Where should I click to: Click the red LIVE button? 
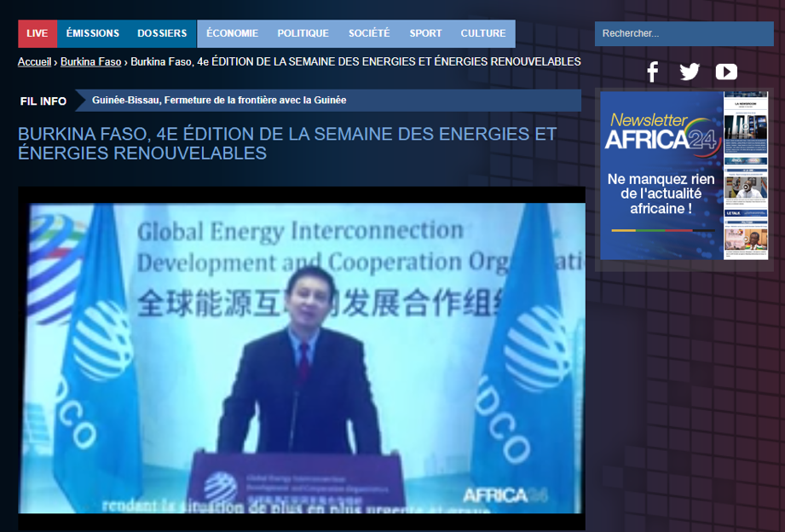click(38, 33)
